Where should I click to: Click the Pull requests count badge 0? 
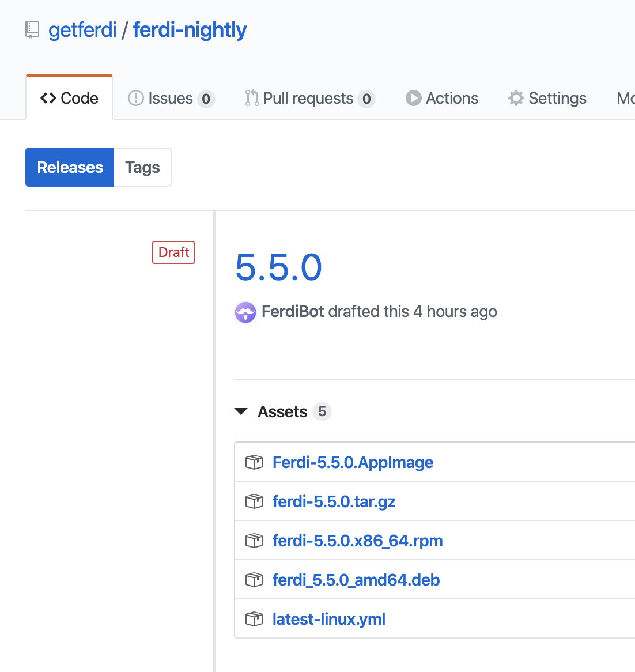367,99
